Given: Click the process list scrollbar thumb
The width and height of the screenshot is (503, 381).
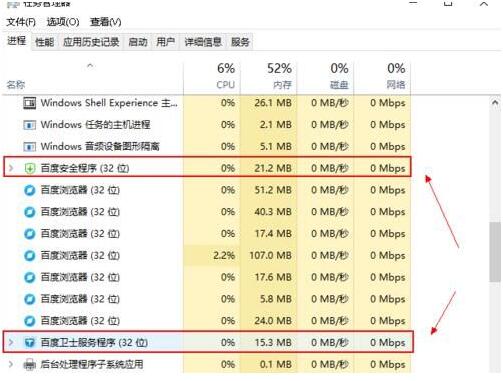Looking at the screenshot, I should coord(495,252).
